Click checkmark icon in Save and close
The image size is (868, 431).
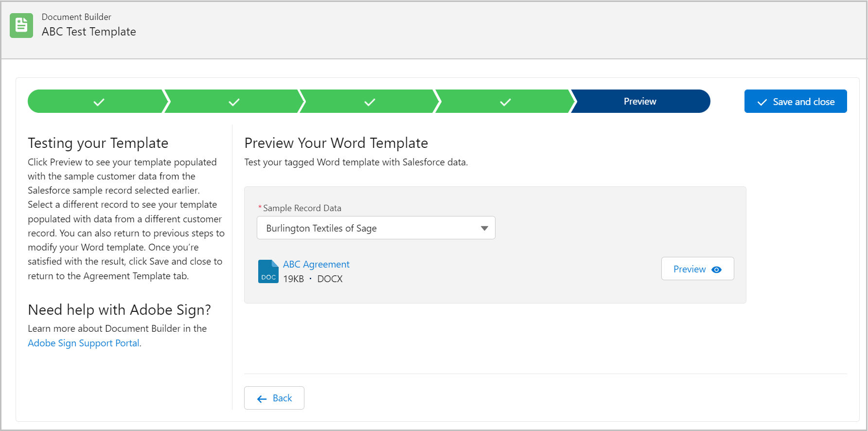762,102
